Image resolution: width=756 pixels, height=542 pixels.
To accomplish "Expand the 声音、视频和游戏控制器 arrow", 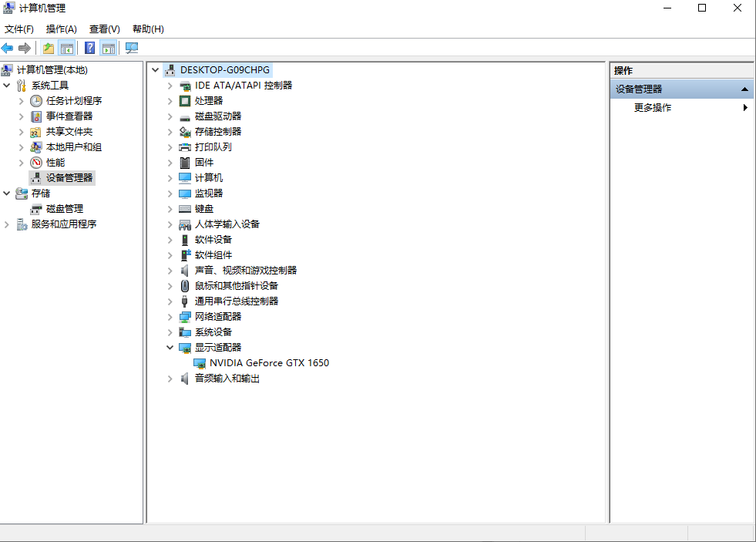I will tap(170, 271).
